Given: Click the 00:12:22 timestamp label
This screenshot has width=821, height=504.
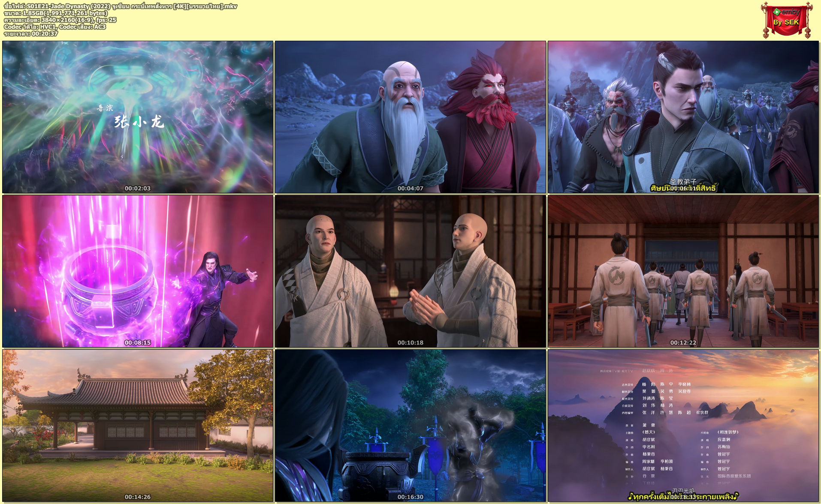Looking at the screenshot, I should click(683, 342).
